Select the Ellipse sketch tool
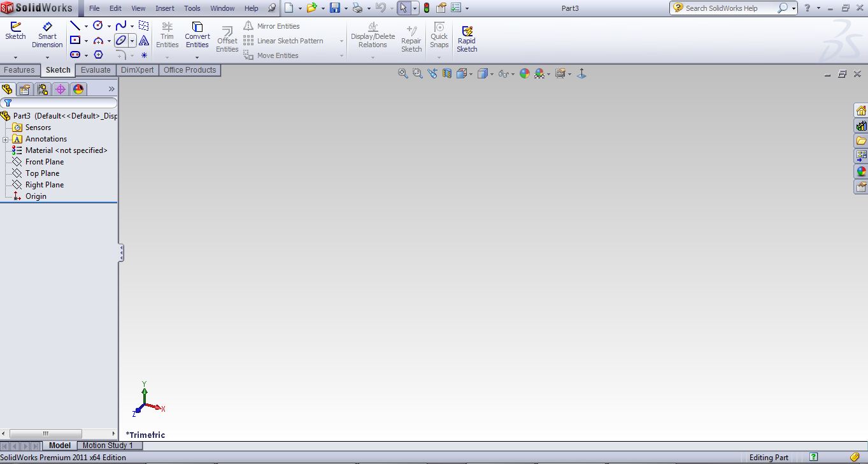The height and width of the screenshot is (464, 868). [121, 41]
